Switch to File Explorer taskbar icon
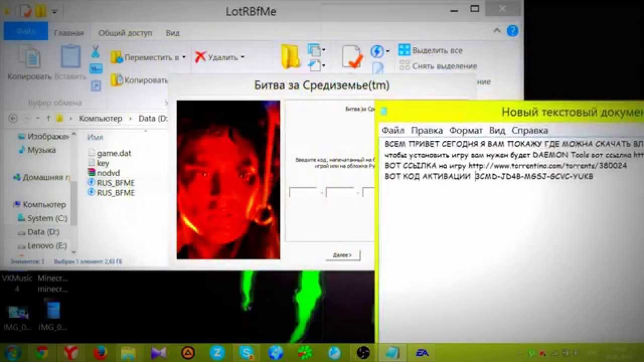Image resolution: width=644 pixels, height=362 pixels. point(129,352)
